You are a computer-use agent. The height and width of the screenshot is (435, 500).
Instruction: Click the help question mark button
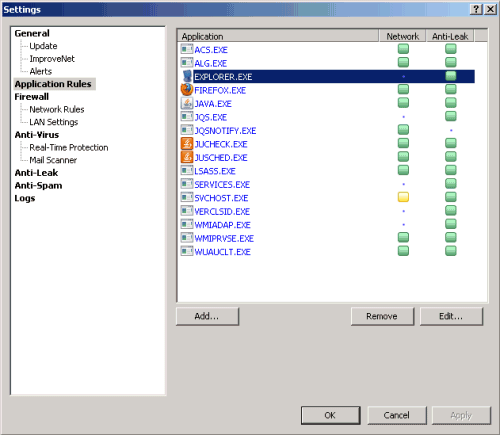pos(476,9)
